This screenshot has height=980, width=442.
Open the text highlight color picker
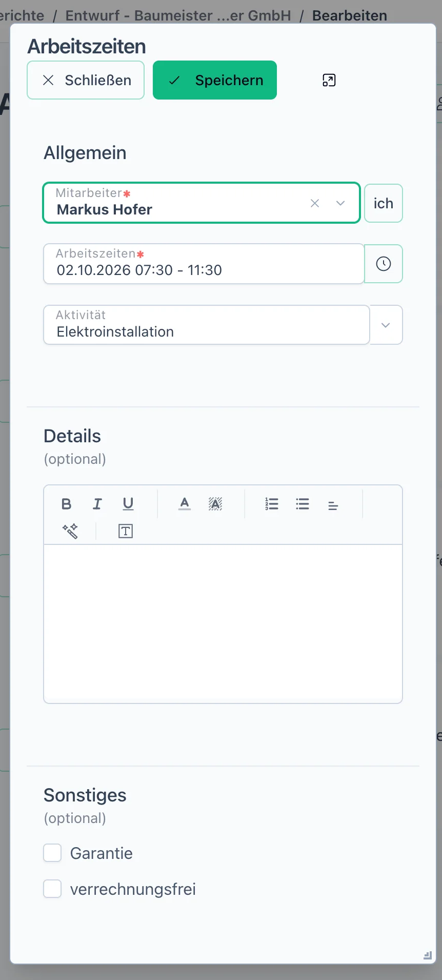coord(215,504)
